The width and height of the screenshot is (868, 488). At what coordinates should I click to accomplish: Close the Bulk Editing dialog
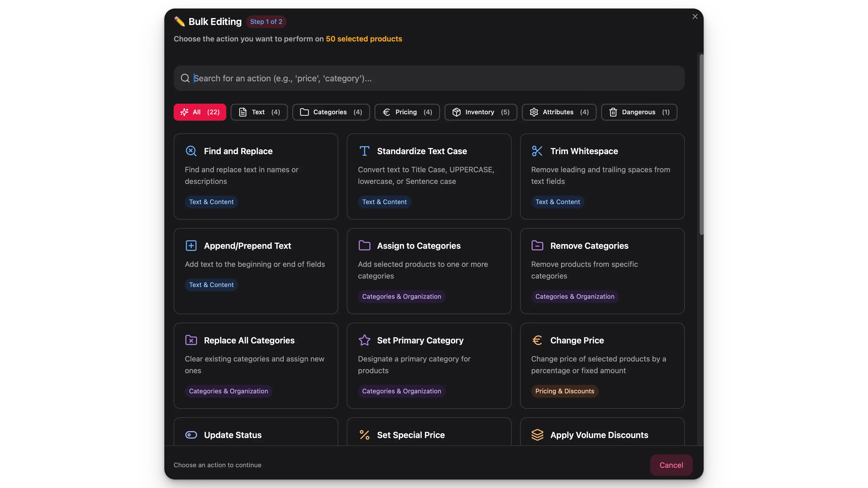695,16
